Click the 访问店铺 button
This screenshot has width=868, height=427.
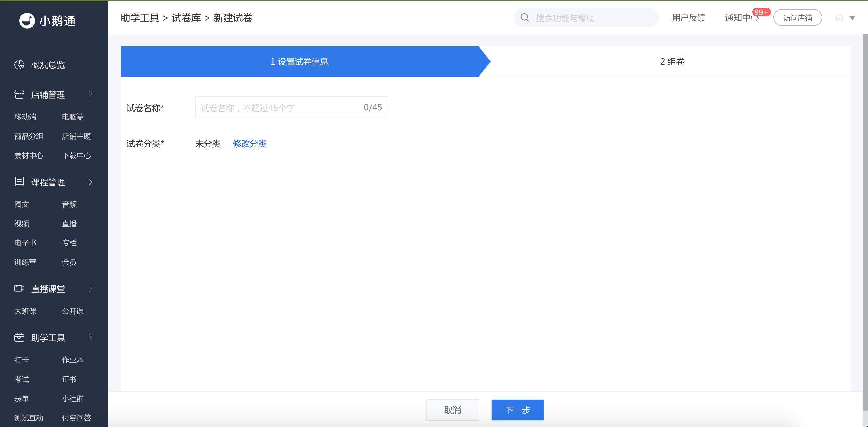coord(797,18)
